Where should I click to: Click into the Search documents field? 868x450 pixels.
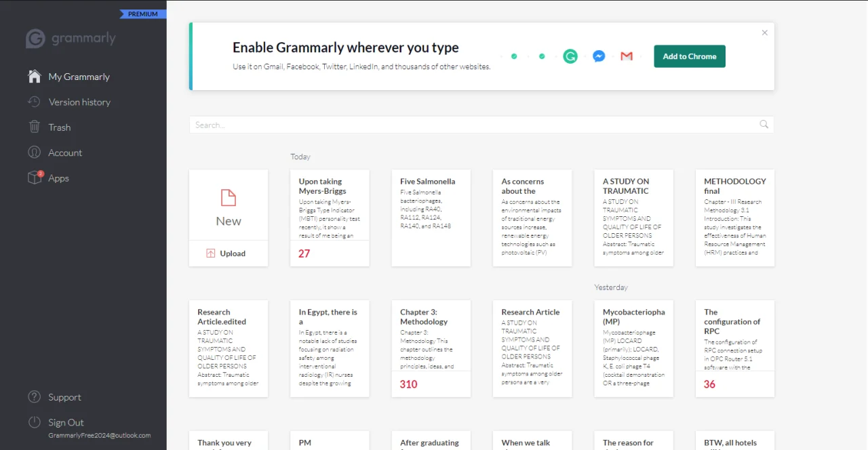pos(481,125)
